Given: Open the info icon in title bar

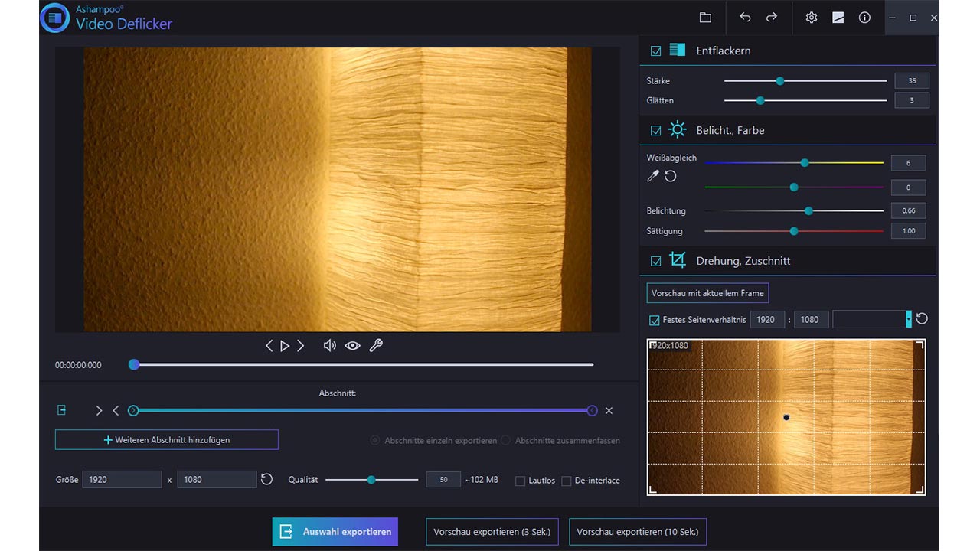Looking at the screenshot, I should pos(864,18).
